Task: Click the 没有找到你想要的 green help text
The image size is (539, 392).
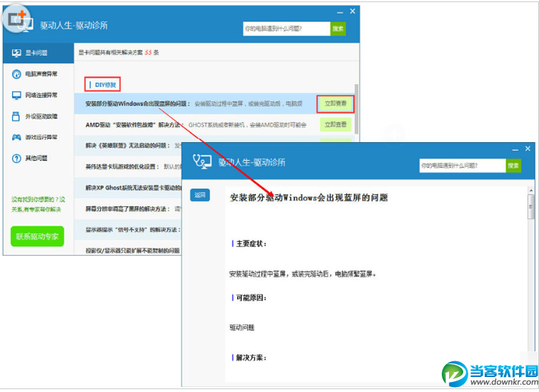Action: click(38, 204)
